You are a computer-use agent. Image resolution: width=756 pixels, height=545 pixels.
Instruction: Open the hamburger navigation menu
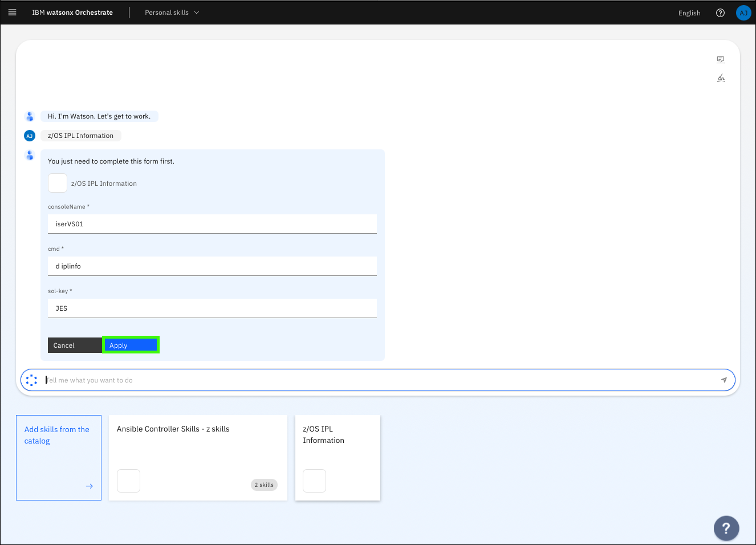click(x=12, y=13)
